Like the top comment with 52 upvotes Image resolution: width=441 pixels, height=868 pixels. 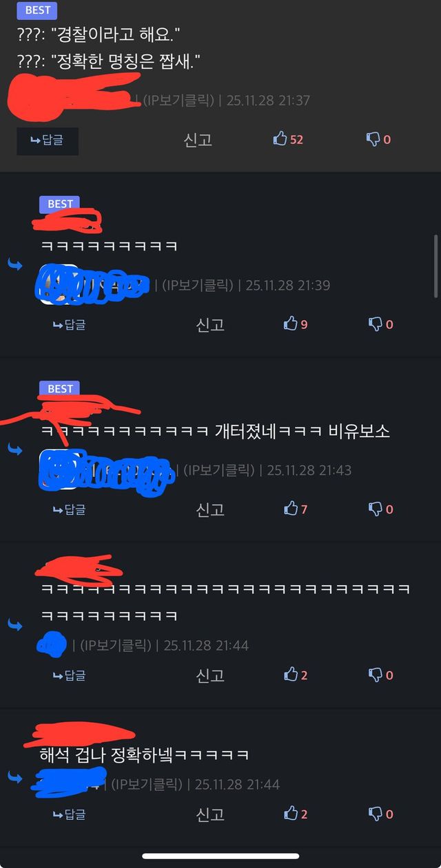click(x=288, y=139)
